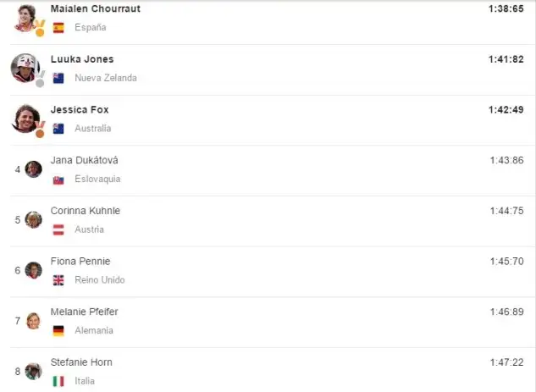Click the New Zealand flag icon
The width and height of the screenshot is (536, 392).
tap(58, 78)
